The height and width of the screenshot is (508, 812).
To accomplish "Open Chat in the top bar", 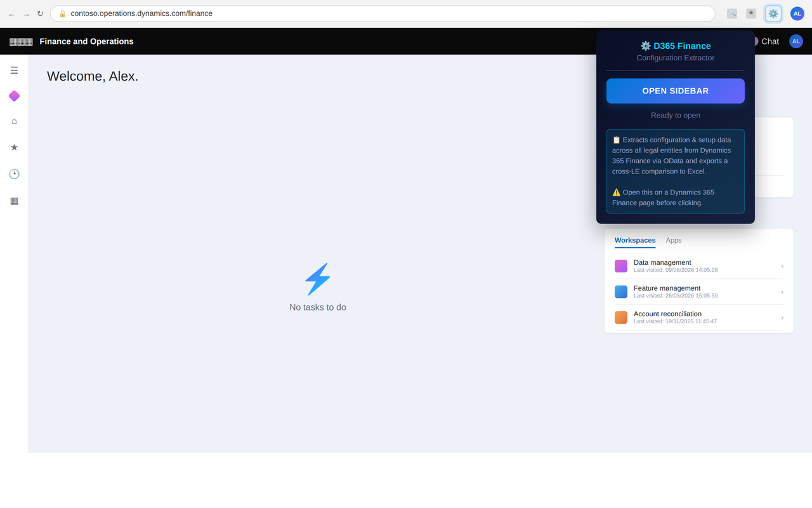I will [x=769, y=41].
